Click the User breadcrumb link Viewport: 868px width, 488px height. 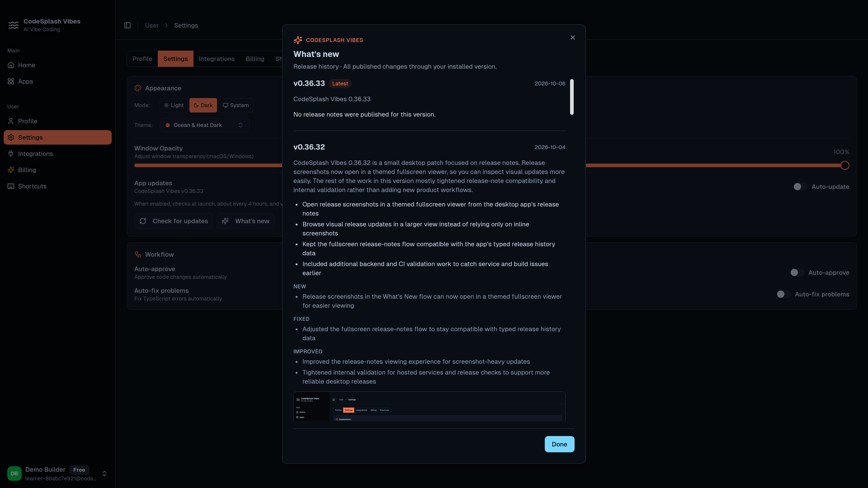[152, 25]
